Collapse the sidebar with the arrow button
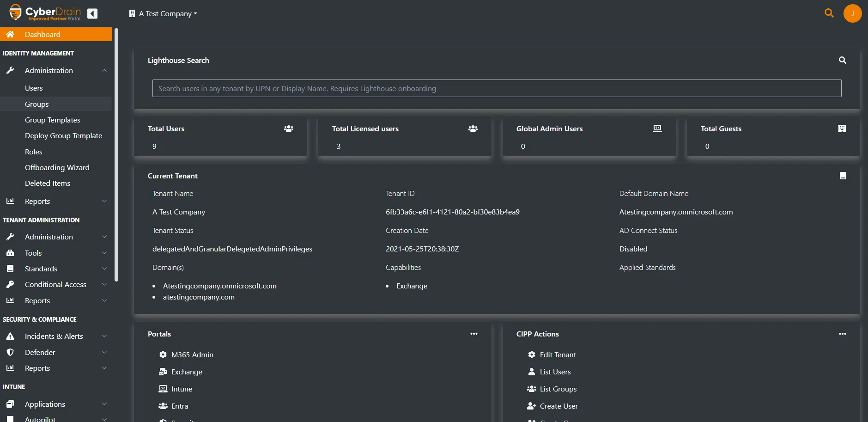 click(x=92, y=14)
